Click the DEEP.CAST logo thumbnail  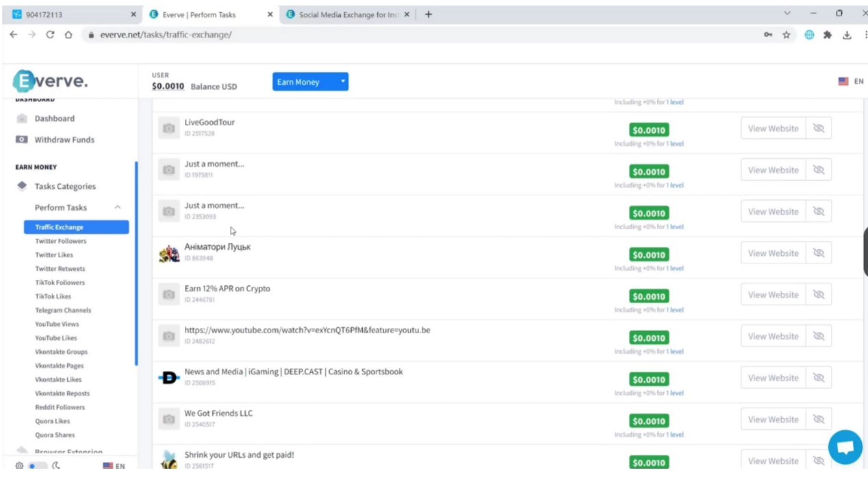pyautogui.click(x=169, y=378)
